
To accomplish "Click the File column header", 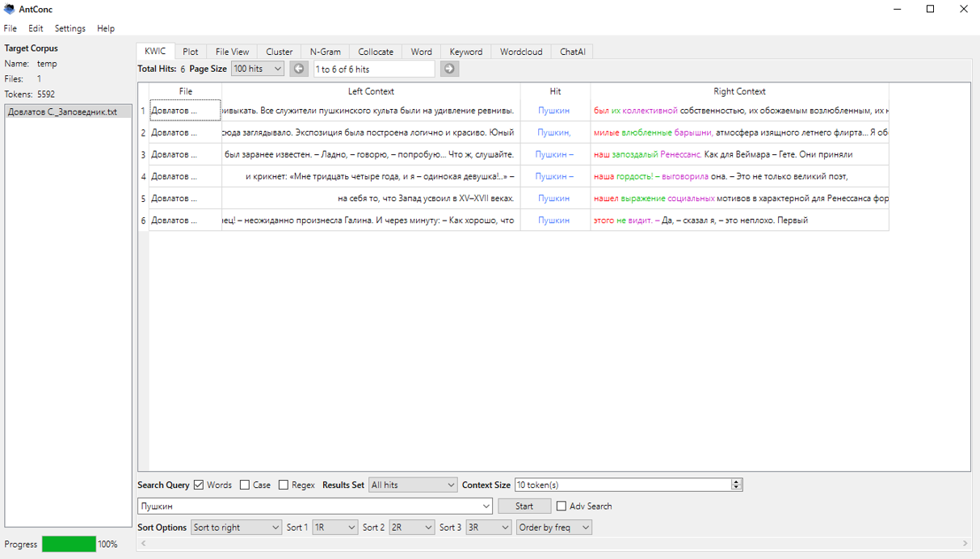I will 185,91.
